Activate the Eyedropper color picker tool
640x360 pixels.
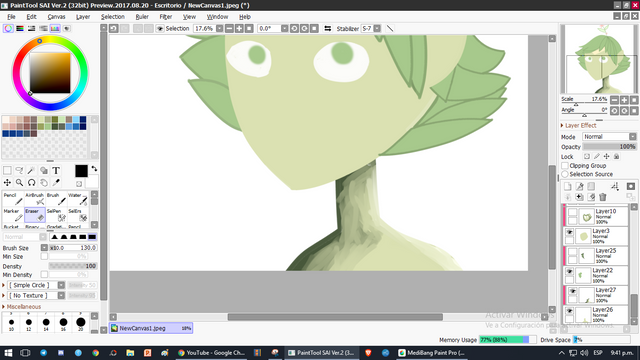coord(56,182)
